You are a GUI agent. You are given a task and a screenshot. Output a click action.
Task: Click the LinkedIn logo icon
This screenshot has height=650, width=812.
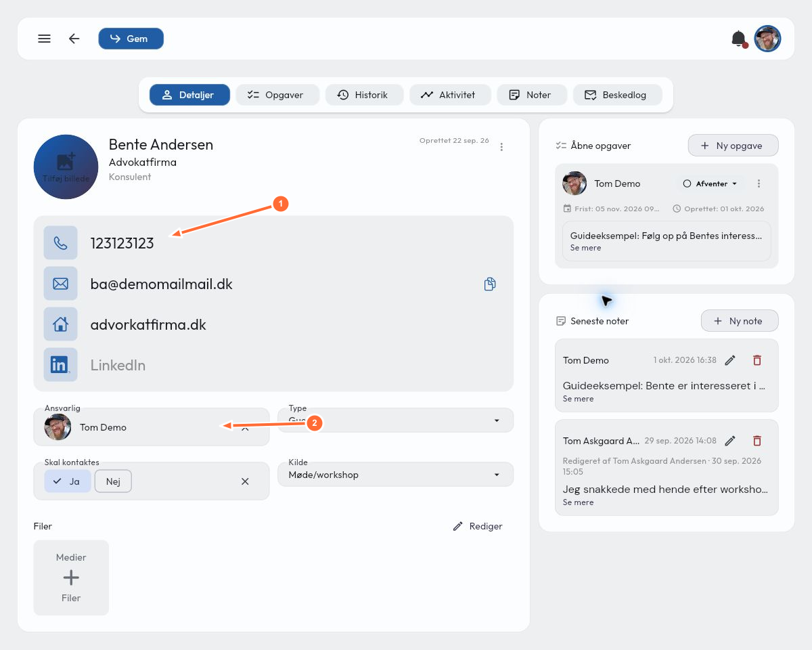(x=60, y=365)
